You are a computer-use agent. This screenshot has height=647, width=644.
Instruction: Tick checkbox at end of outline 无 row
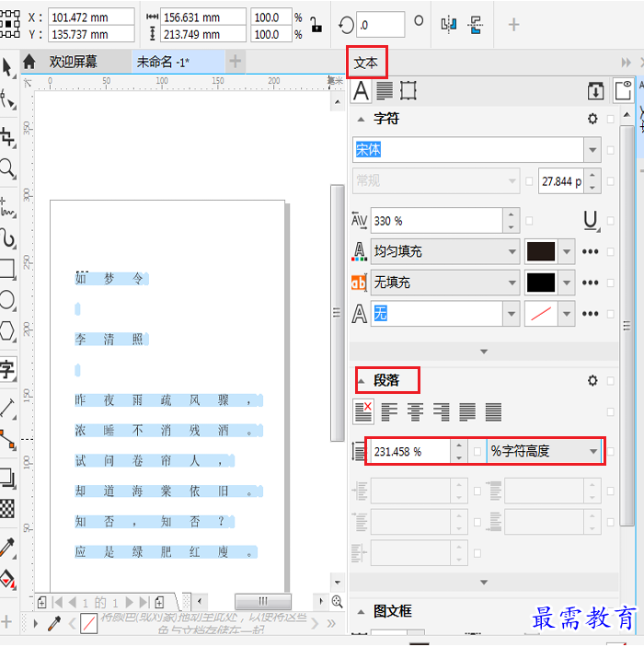pos(611,314)
